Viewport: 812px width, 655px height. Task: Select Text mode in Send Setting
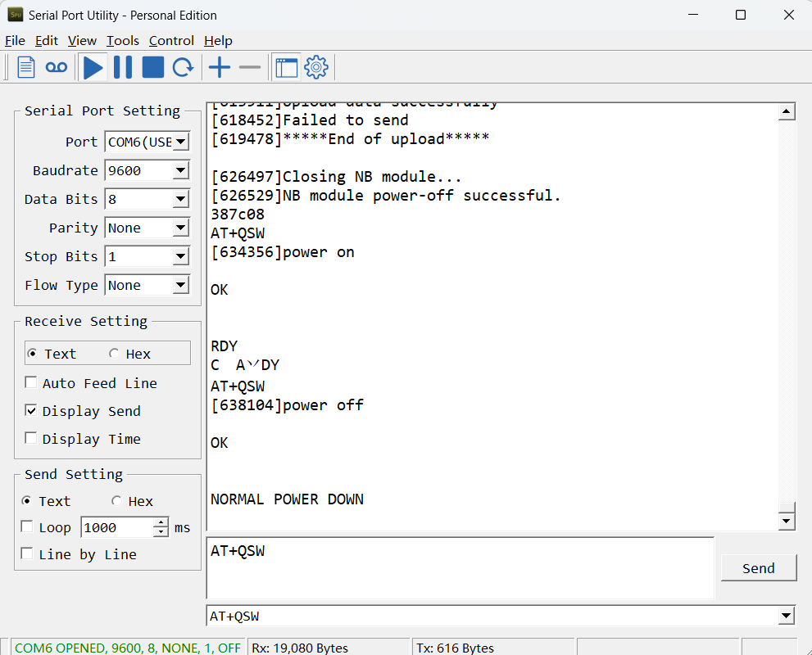pos(46,501)
